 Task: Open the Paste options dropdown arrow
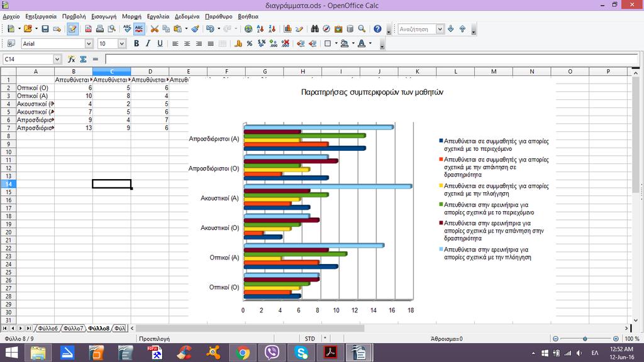click(186, 29)
